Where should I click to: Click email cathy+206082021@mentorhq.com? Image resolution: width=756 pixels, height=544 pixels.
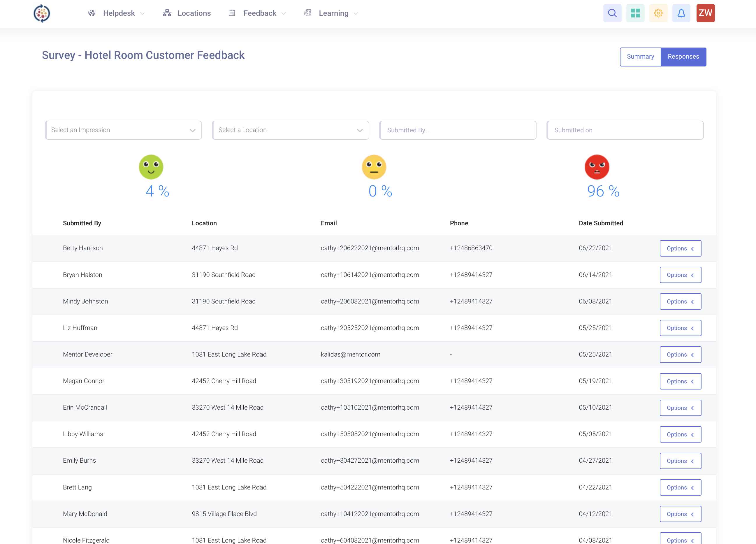370,301
